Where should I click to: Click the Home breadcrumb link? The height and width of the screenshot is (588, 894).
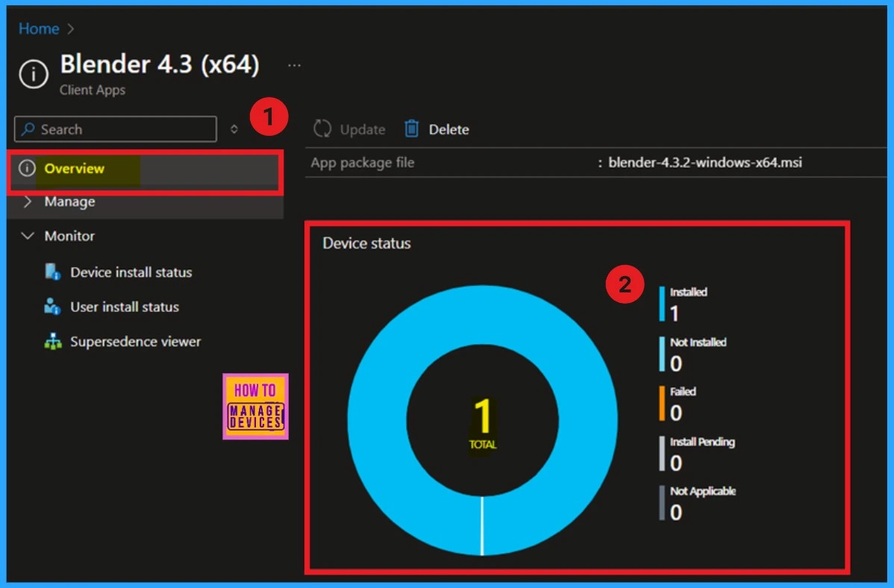click(x=39, y=28)
